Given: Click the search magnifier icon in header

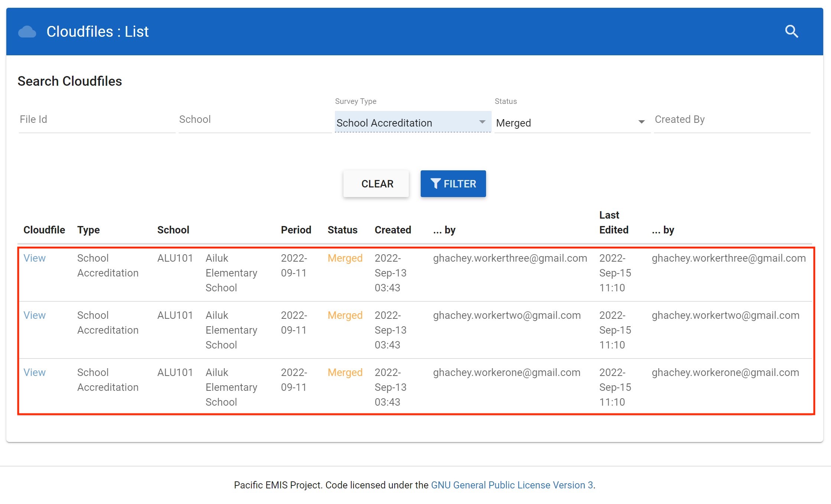Looking at the screenshot, I should (x=791, y=32).
